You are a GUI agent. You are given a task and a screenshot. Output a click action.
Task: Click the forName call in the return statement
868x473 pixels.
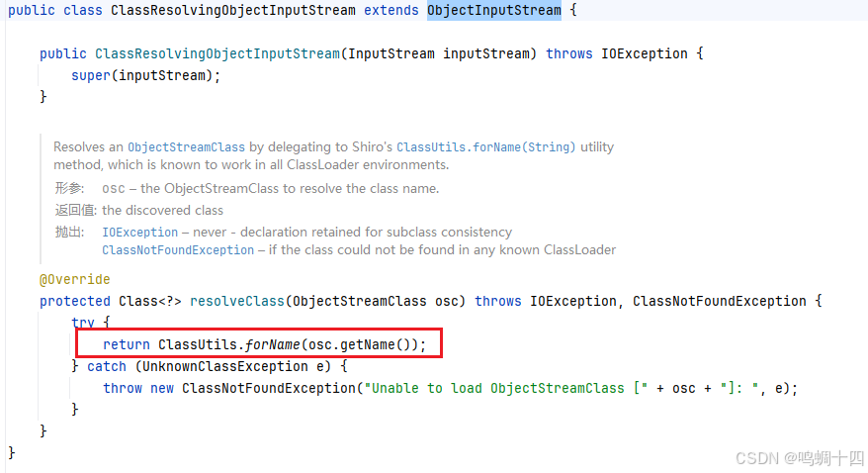tap(272, 344)
